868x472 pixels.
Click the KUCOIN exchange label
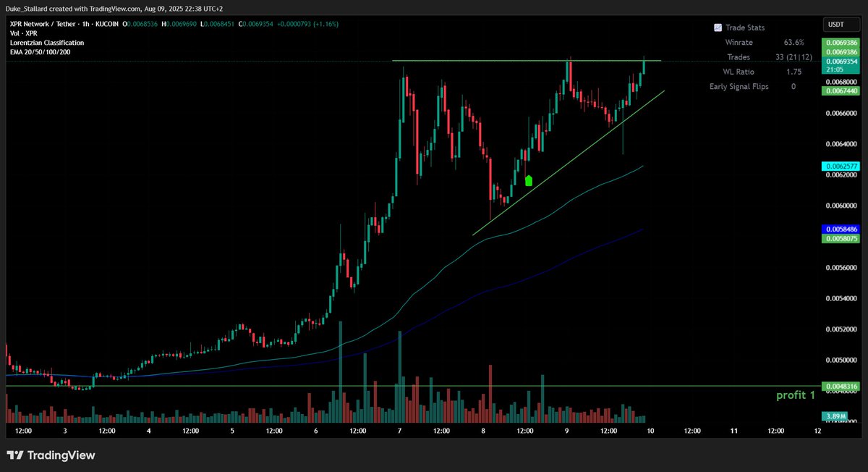point(108,24)
